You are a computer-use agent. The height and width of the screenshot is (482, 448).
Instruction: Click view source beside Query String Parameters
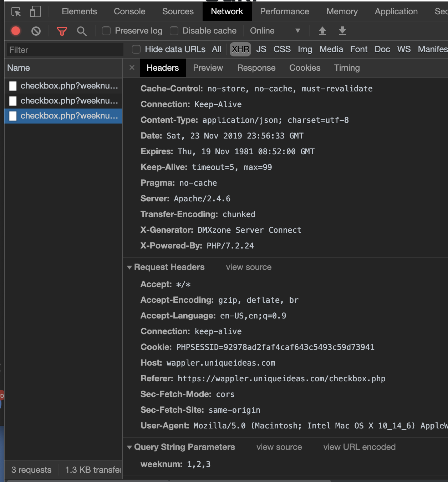click(x=279, y=447)
